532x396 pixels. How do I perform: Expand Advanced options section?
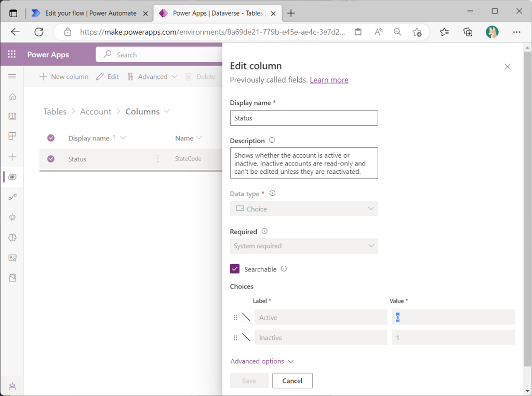pos(262,361)
